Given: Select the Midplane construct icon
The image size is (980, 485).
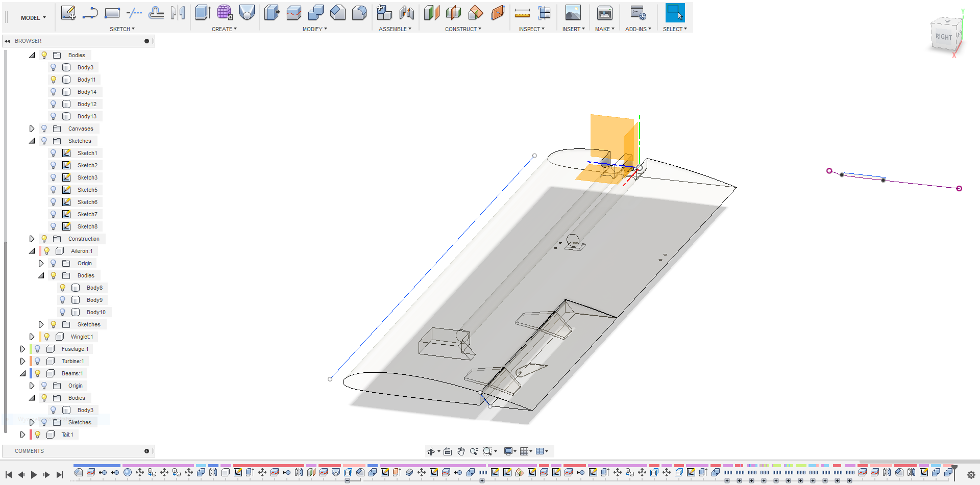Looking at the screenshot, I should (454, 13).
